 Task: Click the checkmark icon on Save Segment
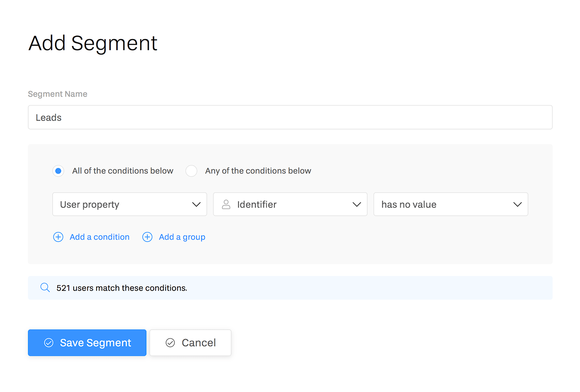coord(49,343)
